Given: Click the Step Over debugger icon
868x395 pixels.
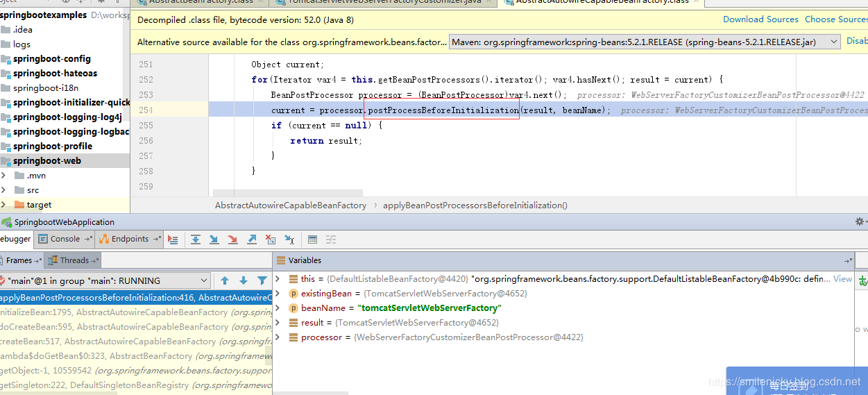Looking at the screenshot, I should (x=196, y=239).
